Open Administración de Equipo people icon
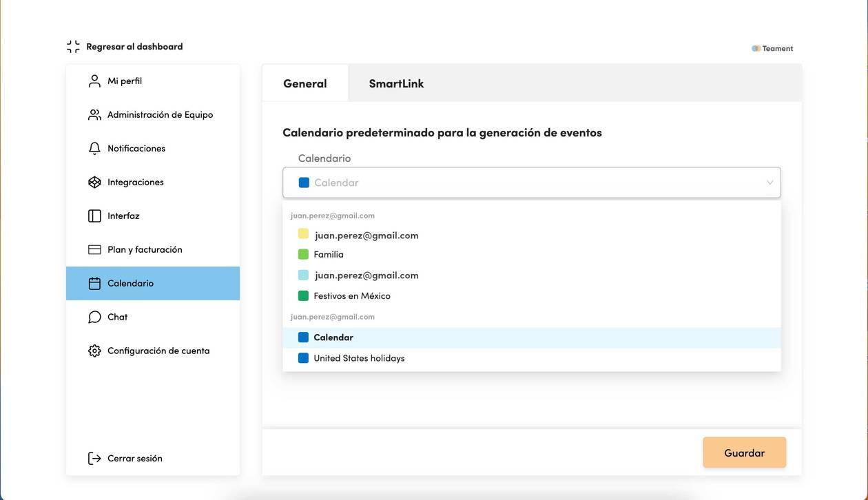The width and height of the screenshot is (868, 500). click(x=94, y=115)
